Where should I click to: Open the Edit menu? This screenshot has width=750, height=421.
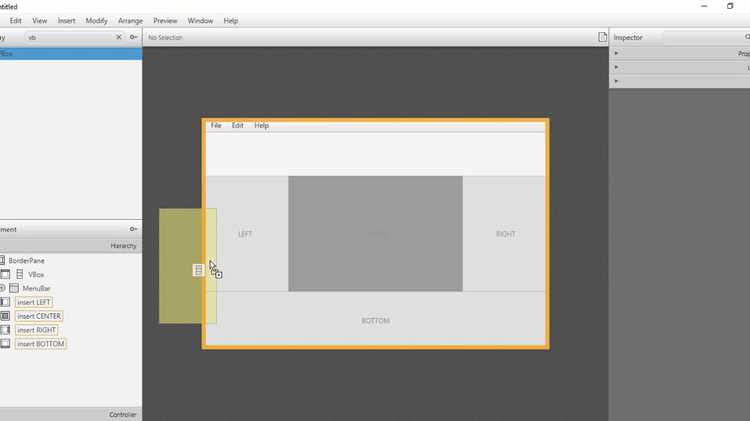pos(15,21)
